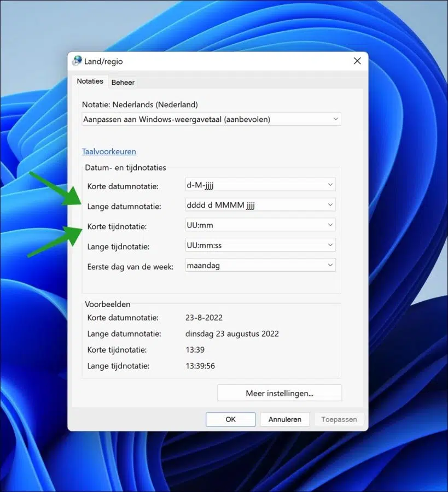Click the 'Voorbeelden' group label
The width and height of the screenshot is (448, 492).
[x=108, y=304]
